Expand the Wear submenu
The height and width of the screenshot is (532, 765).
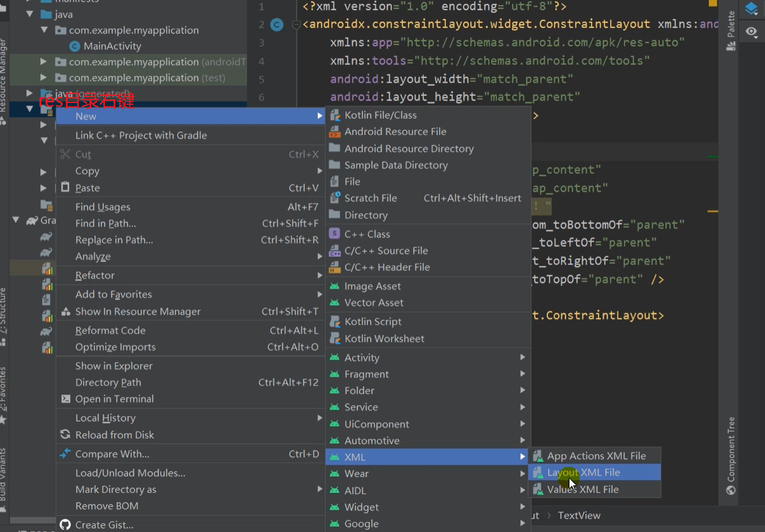coord(428,473)
